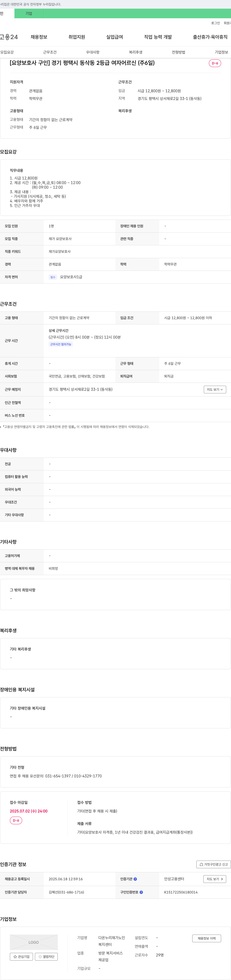This screenshot has height=980, width=231.
Task: Click the company LOGO placeholder image
Action: [x=33, y=942]
